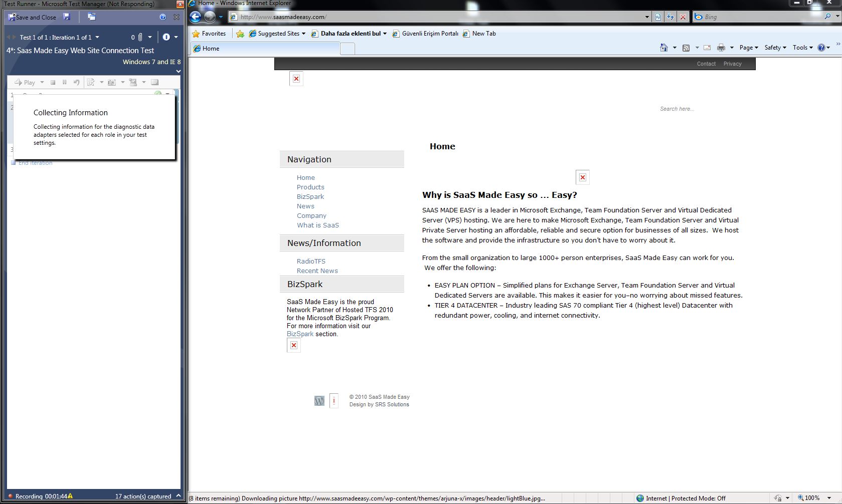Expand the chevron at the Test Runner status bar

pos(178,496)
